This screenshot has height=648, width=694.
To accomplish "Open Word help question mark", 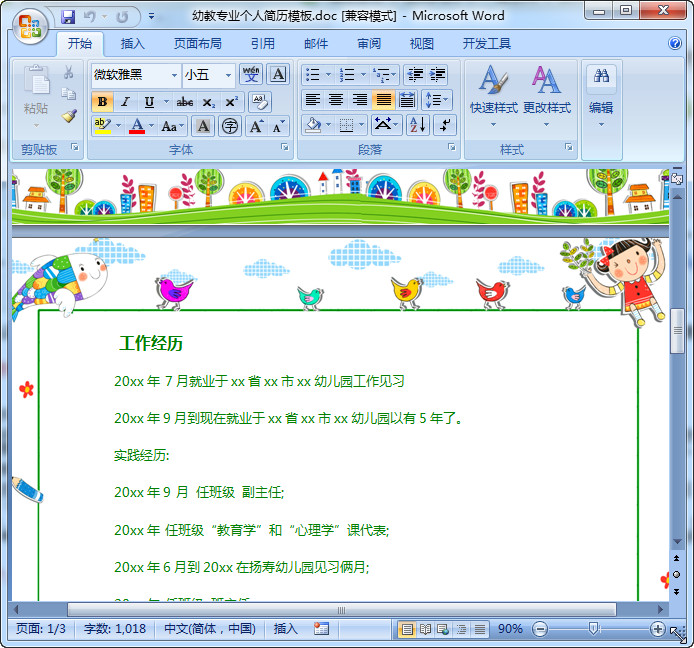I will [675, 43].
